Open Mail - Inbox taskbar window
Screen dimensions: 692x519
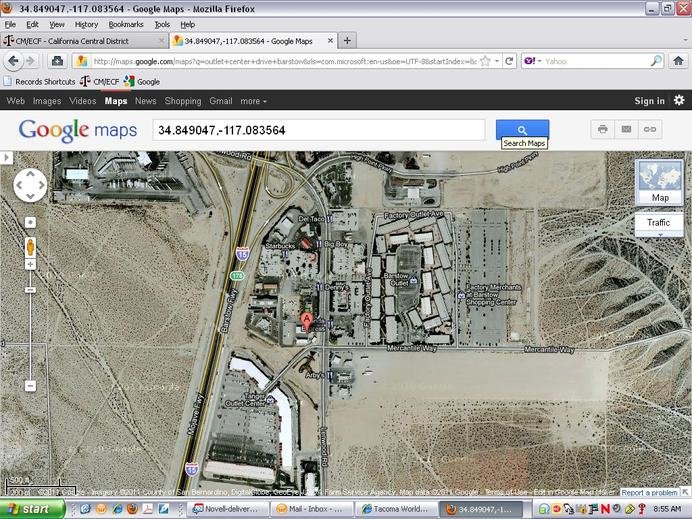coord(312,509)
